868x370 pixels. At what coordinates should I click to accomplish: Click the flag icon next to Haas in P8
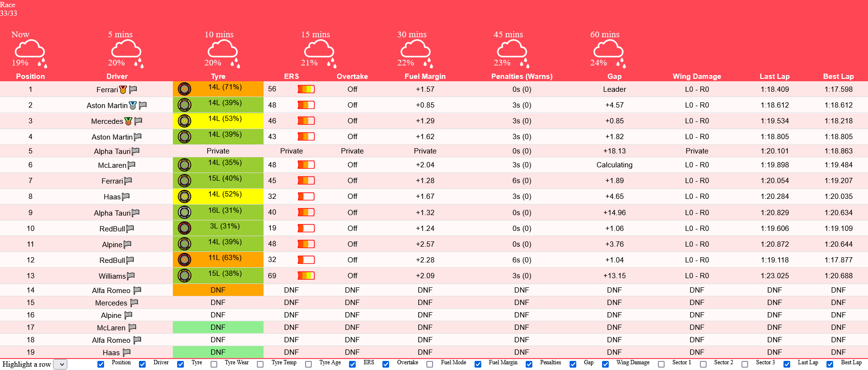click(126, 196)
